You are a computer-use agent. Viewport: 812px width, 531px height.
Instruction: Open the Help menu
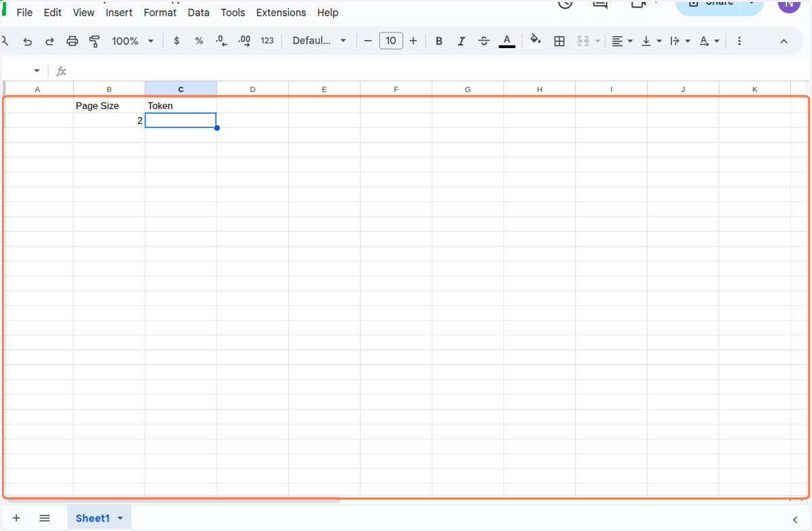(x=328, y=13)
